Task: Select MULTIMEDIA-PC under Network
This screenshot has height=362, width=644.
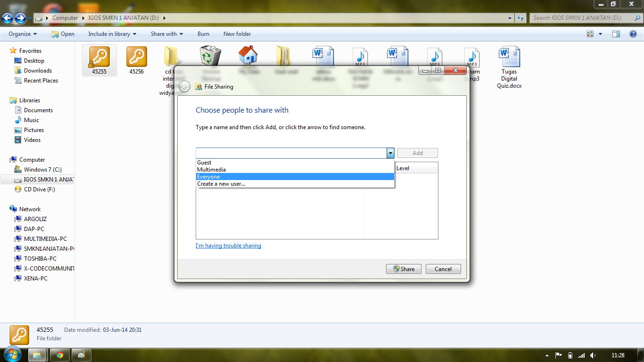Action: coord(45,239)
